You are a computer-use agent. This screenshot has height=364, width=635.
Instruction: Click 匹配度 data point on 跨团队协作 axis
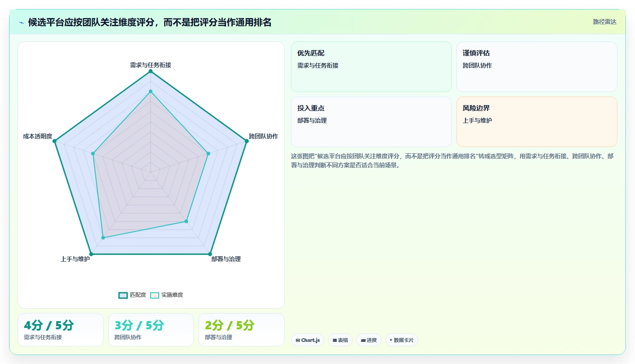click(246, 141)
